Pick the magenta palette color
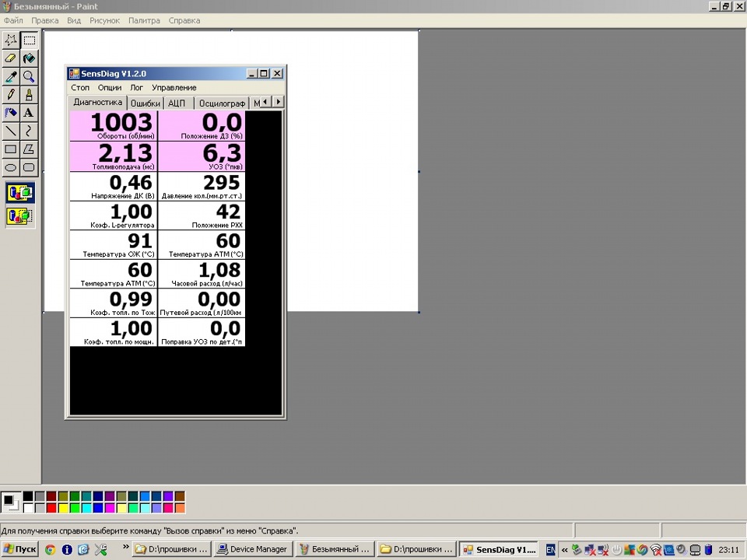 (110, 508)
